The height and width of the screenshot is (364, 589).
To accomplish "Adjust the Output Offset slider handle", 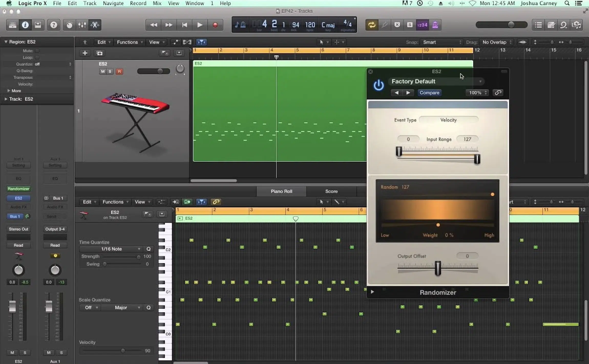I will click(x=438, y=268).
